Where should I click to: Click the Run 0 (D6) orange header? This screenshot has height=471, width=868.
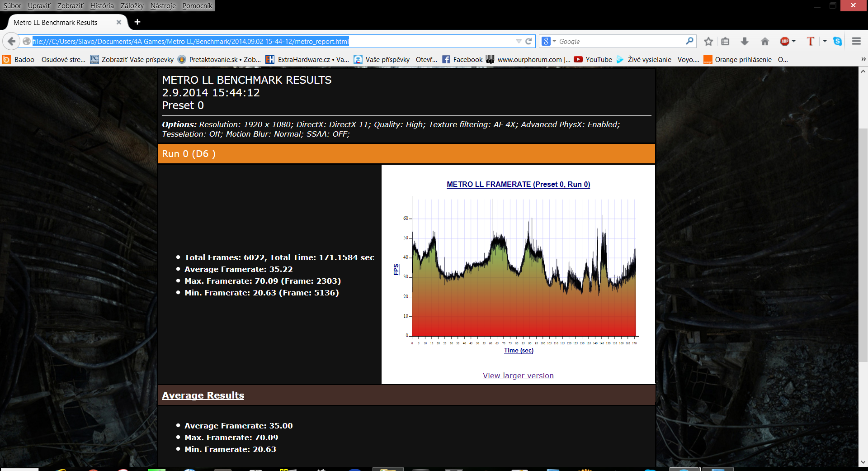[x=406, y=154]
